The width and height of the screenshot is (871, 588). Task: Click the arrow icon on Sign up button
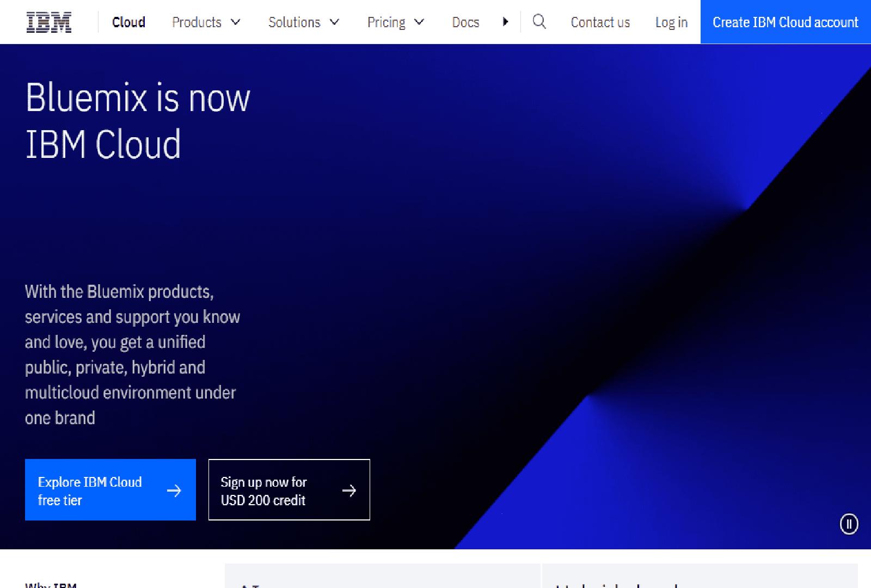tap(350, 491)
